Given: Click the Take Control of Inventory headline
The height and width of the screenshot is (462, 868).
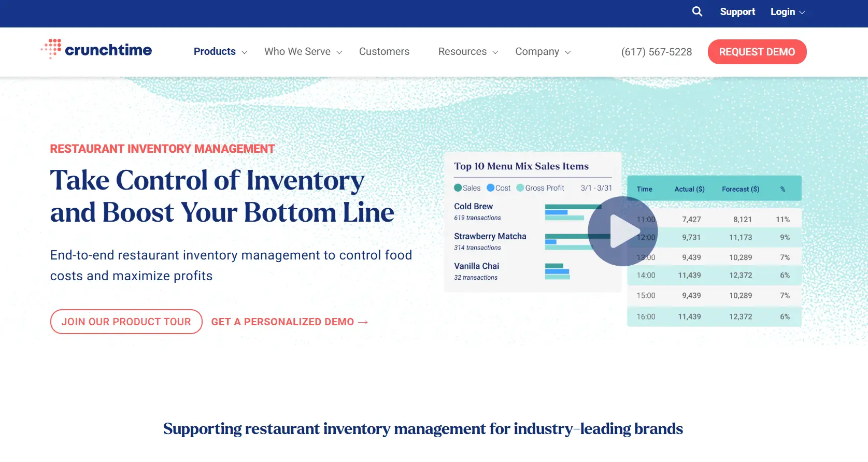Looking at the screenshot, I should click(x=222, y=196).
